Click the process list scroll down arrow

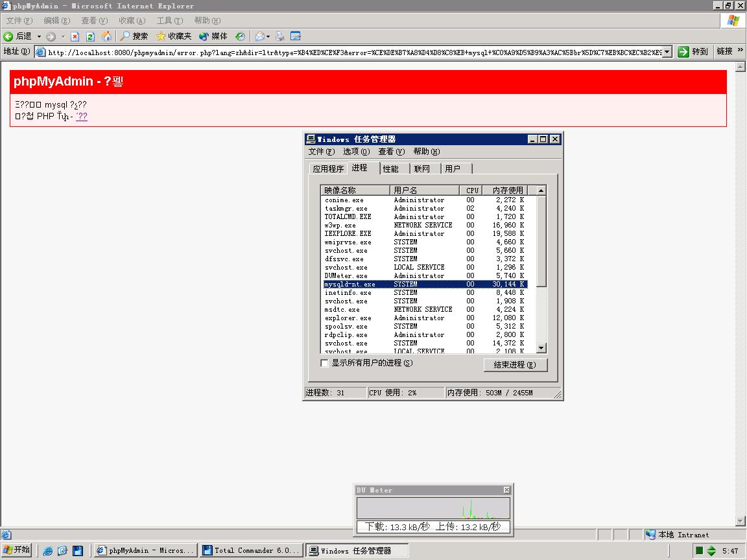click(541, 348)
